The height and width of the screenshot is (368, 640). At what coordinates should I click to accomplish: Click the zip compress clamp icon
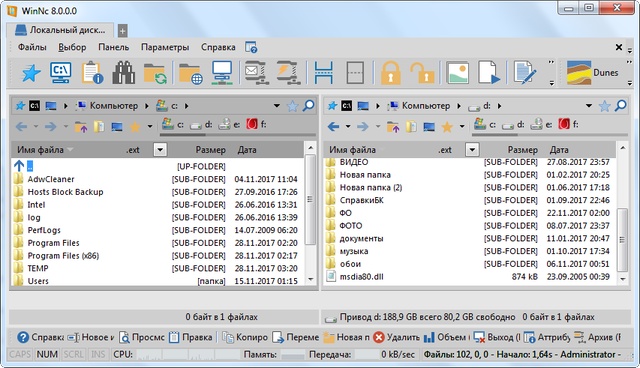(288, 73)
